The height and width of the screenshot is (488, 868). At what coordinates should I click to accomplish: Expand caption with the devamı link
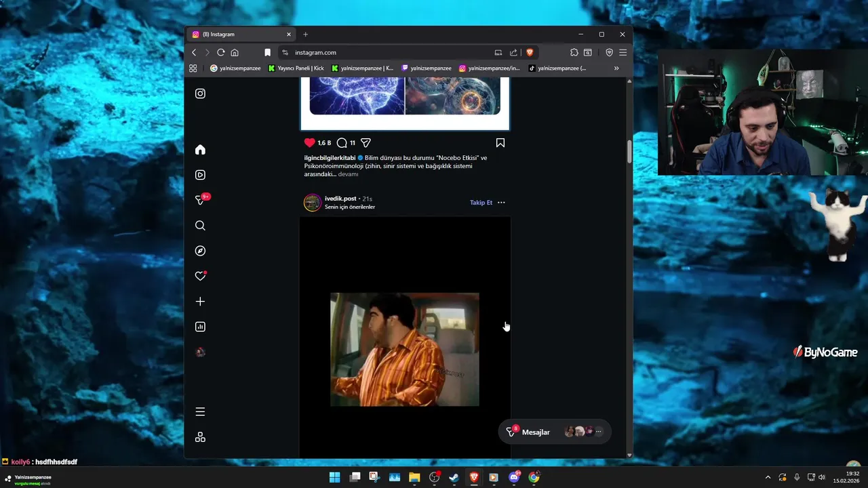[348, 174]
